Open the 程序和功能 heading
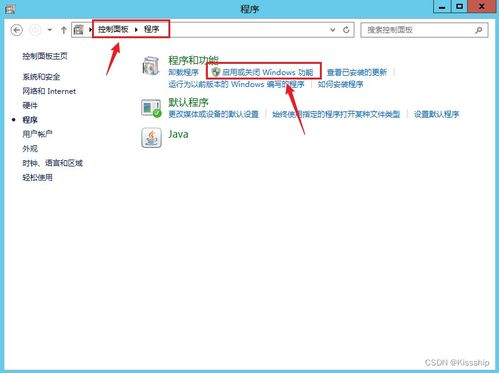Screen dimensions: 499x373 point(193,60)
